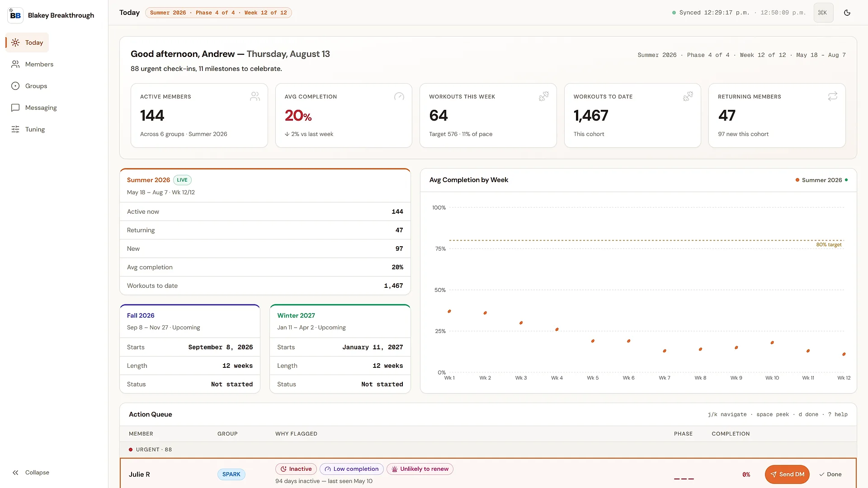Viewport: 868px width, 488px height.
Task: Sort by the WHY FLAGGED column header
Action: coord(296,434)
